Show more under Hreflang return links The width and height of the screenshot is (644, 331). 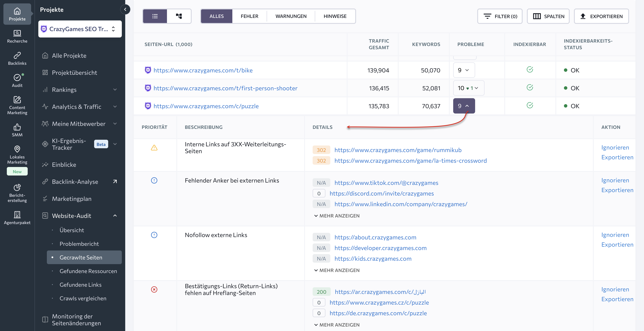coord(337,325)
